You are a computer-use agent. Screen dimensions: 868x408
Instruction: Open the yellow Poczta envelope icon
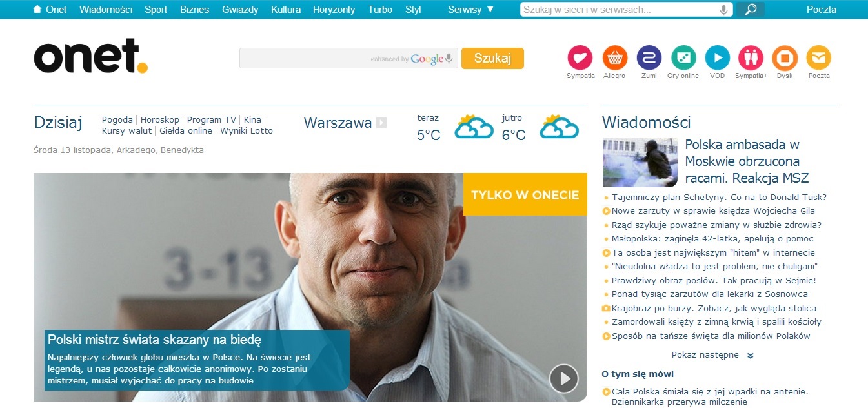coord(818,58)
